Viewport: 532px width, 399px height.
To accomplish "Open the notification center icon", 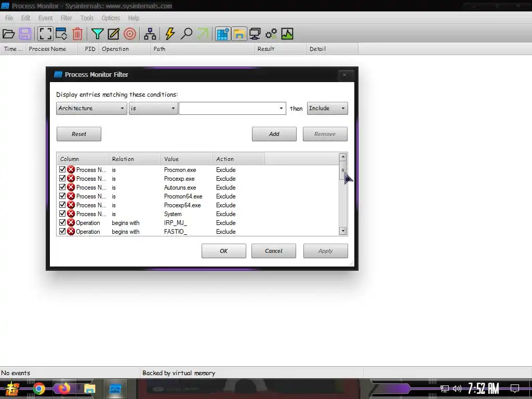I will 515,389.
